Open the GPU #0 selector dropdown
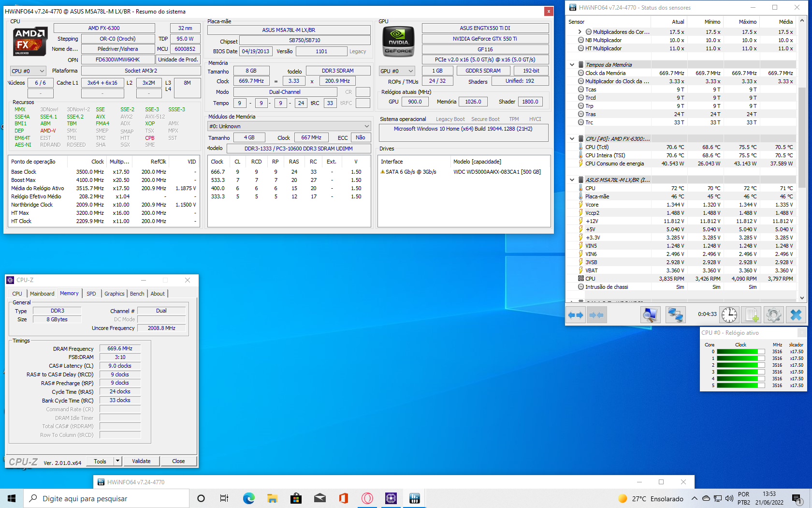812x508 pixels. [397, 71]
